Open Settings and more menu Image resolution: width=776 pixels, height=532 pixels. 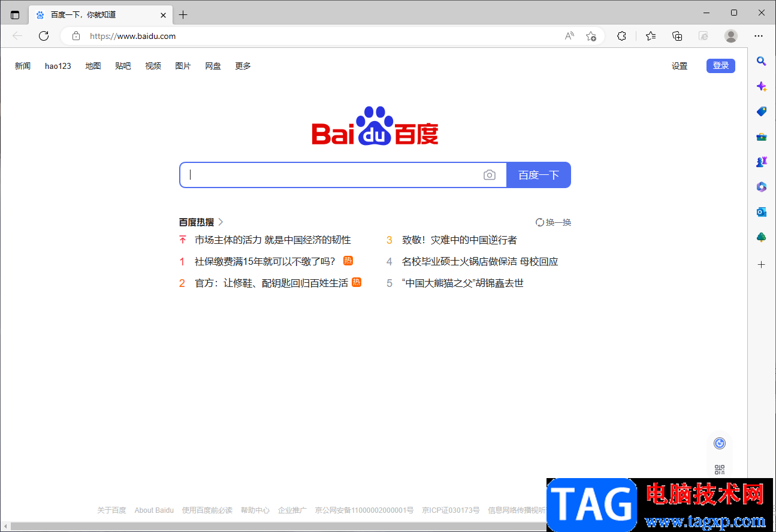[x=759, y=36]
